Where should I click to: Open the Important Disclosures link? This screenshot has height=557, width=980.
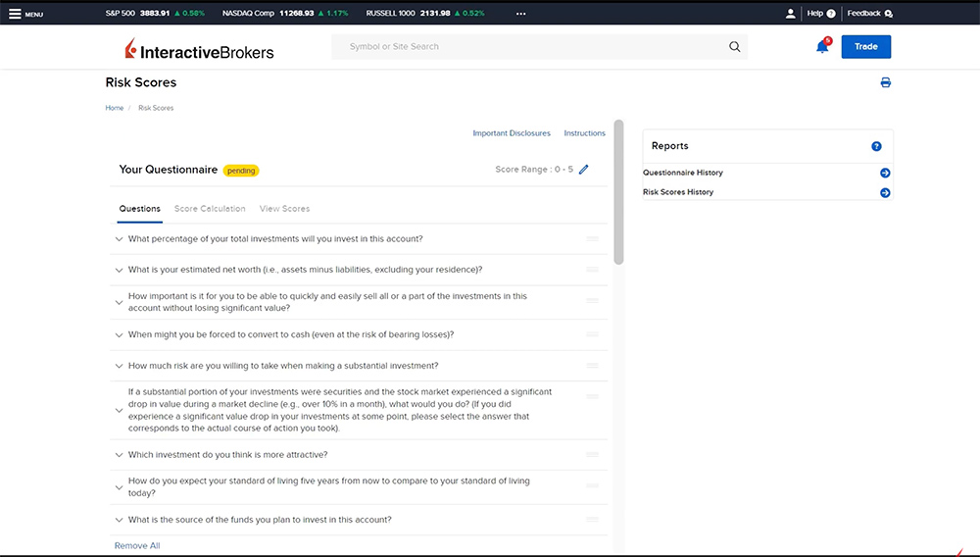[511, 133]
